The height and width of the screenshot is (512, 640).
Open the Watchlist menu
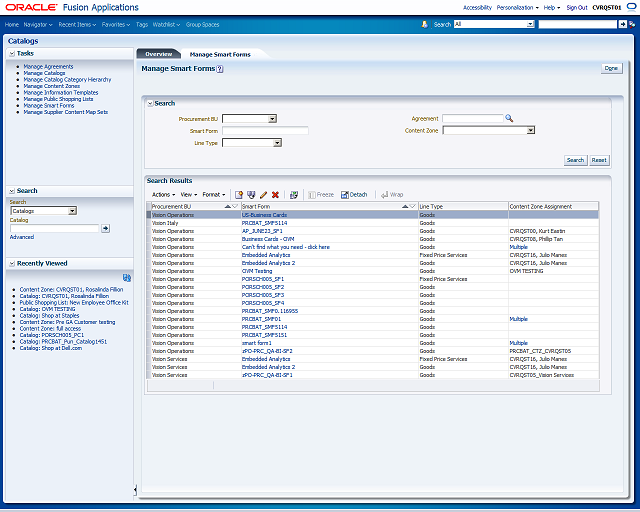(167, 24)
